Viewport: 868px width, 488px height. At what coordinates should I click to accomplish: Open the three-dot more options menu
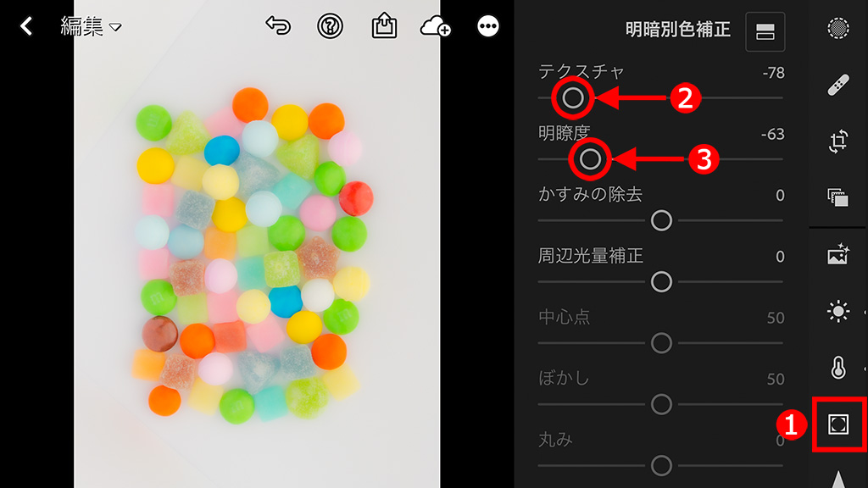tap(487, 26)
